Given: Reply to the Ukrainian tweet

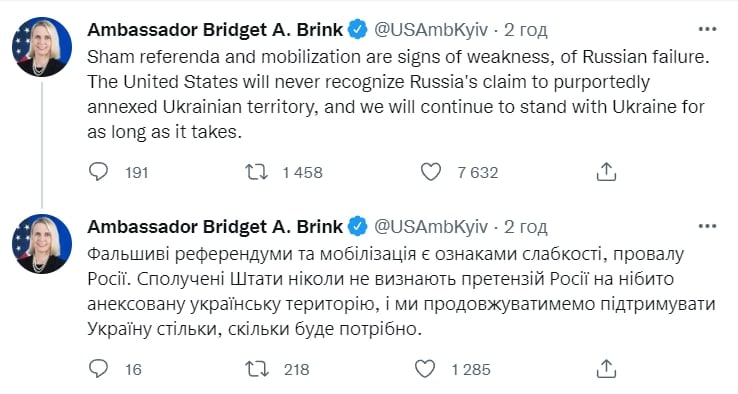Looking at the screenshot, I should (x=98, y=369).
